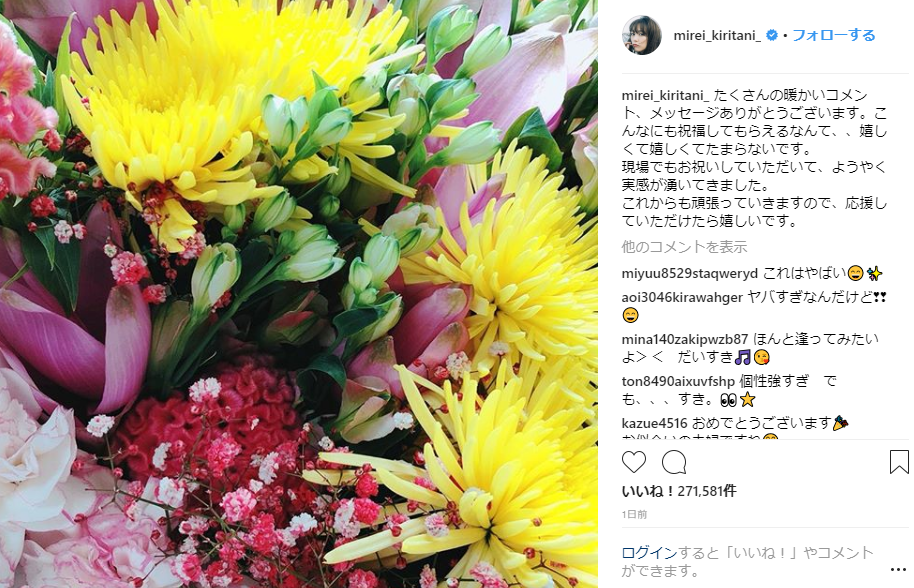
Task: Open commenter aoi3046kirawahger profile
Action: (682, 297)
